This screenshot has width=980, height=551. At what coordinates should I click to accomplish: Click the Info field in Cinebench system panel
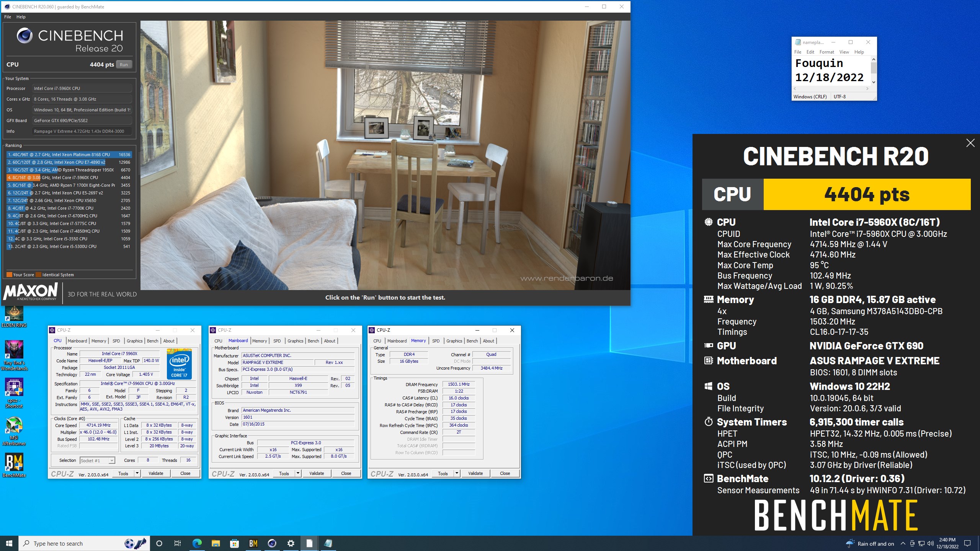[x=82, y=131]
